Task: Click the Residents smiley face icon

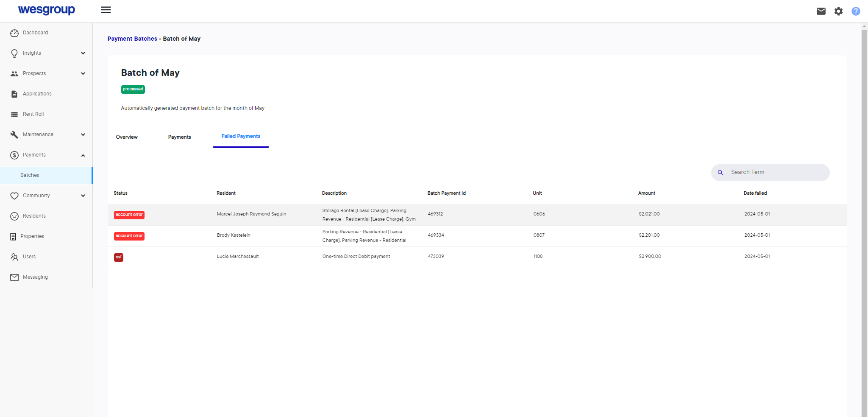Action: tap(14, 216)
